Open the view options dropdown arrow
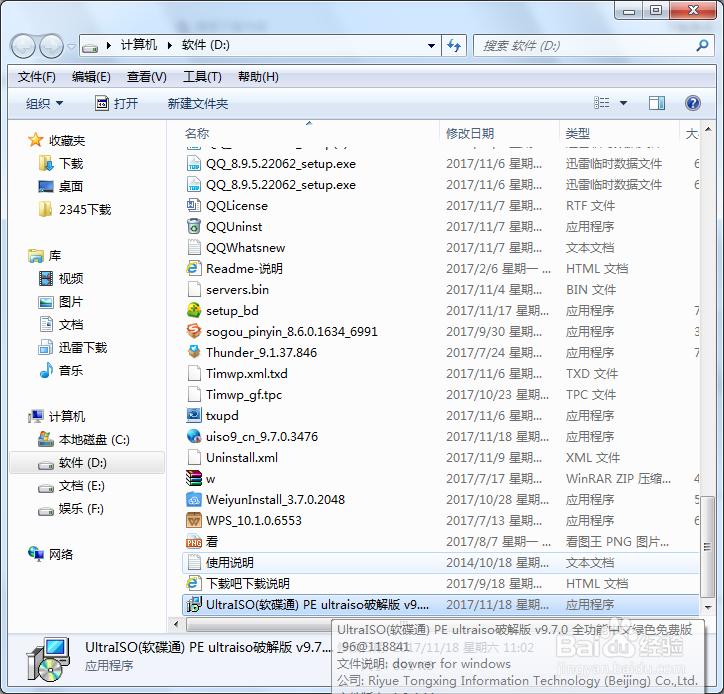724x694 pixels. coord(623,103)
